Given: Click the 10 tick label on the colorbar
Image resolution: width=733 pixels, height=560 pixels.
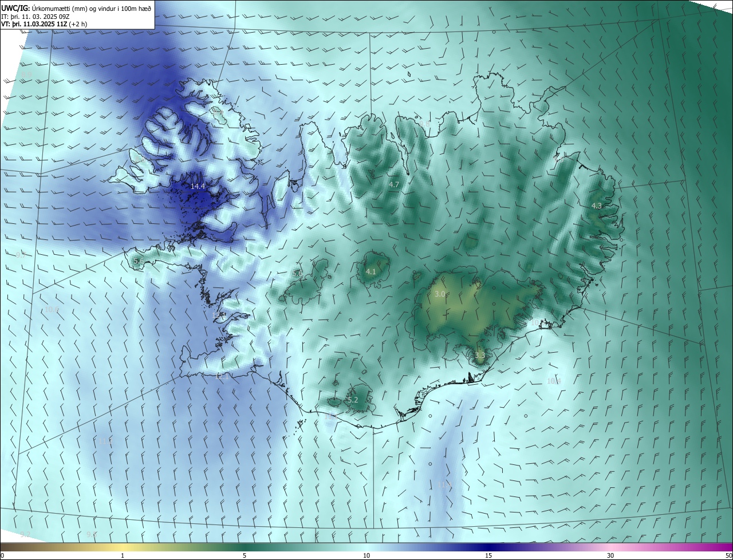Looking at the screenshot, I should (366, 555).
